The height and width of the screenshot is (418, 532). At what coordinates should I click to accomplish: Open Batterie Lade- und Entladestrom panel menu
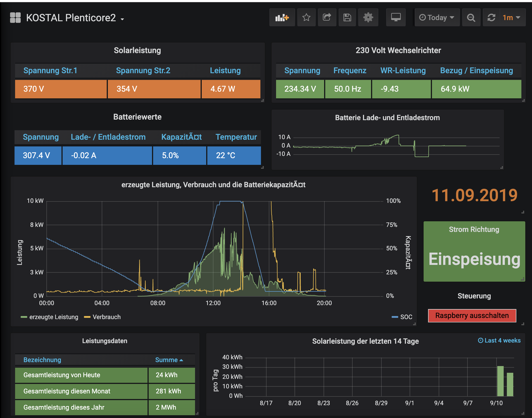387,118
